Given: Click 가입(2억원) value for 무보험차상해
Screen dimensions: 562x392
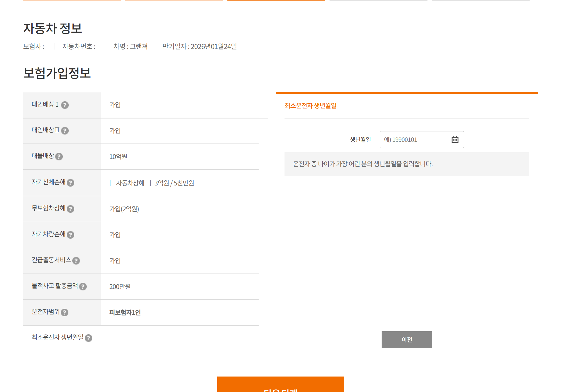Looking at the screenshot, I should click(x=124, y=209).
